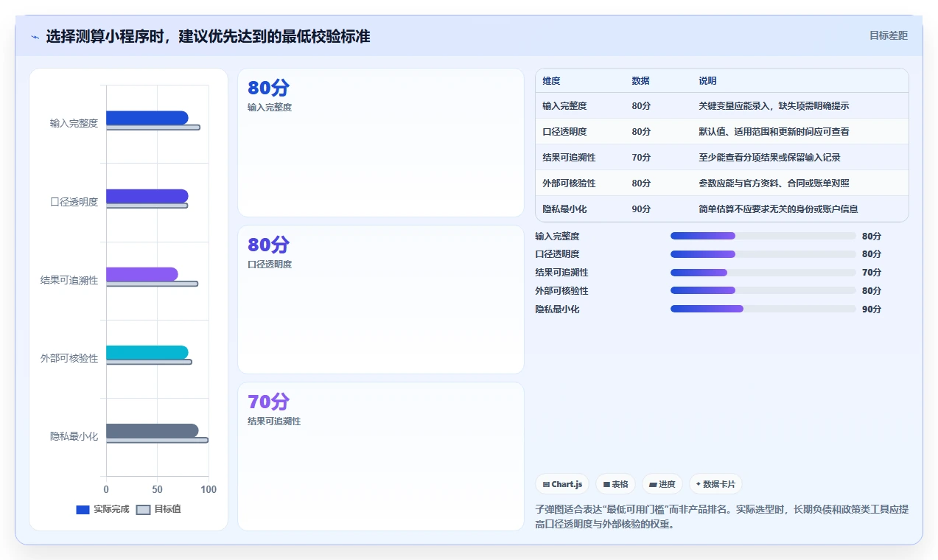Viewport: 938px width, 560px height.
Task: Click the 70分 value beside the progress bar
Action: click(x=872, y=273)
